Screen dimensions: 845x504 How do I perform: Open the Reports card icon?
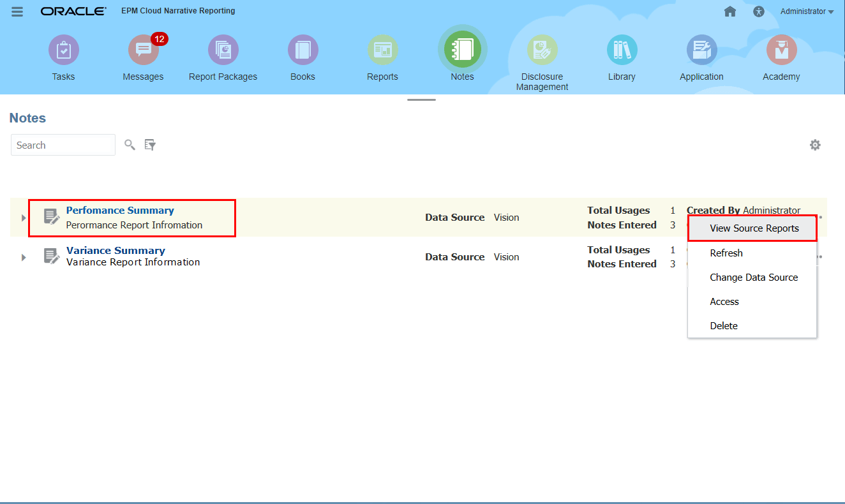(x=382, y=50)
